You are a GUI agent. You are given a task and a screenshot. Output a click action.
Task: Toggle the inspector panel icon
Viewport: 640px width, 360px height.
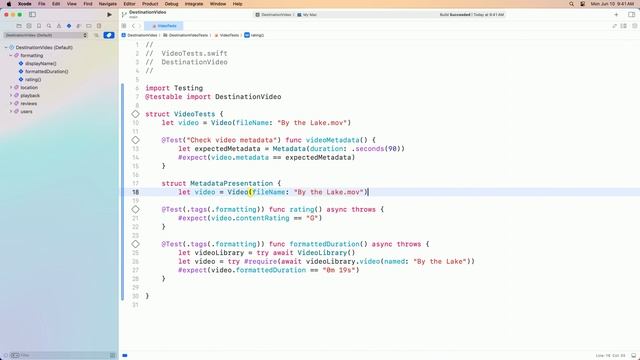click(x=631, y=15)
